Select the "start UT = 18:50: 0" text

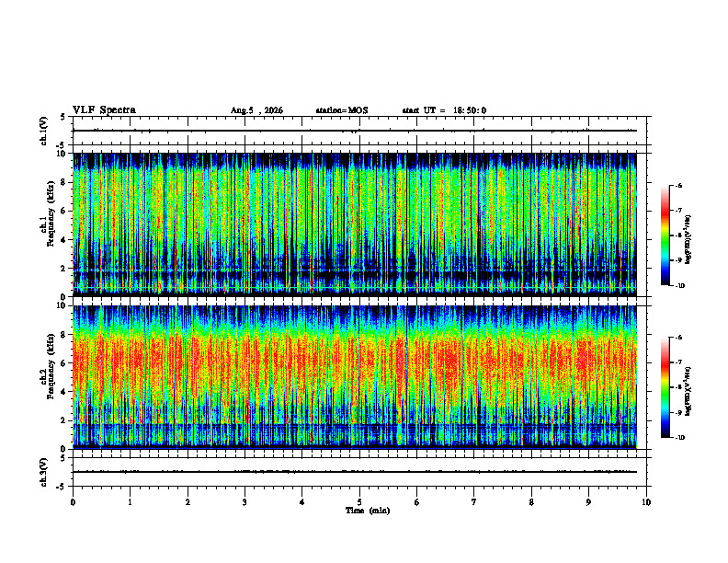[444, 110]
